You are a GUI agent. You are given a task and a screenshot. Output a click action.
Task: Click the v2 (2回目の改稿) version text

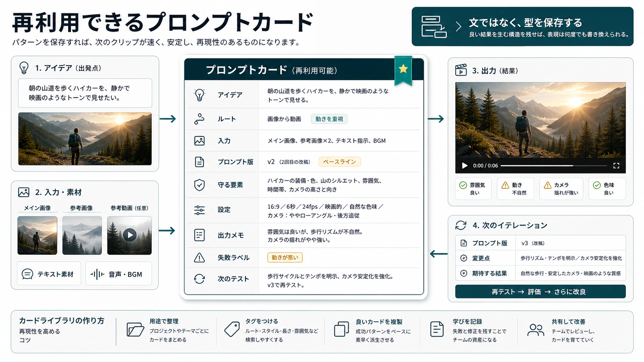click(288, 162)
